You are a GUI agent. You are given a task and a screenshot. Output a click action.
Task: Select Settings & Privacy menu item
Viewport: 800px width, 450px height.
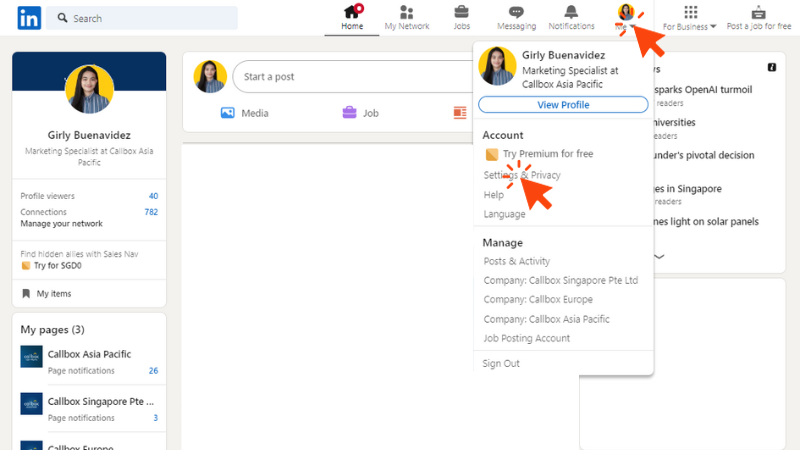[522, 175]
